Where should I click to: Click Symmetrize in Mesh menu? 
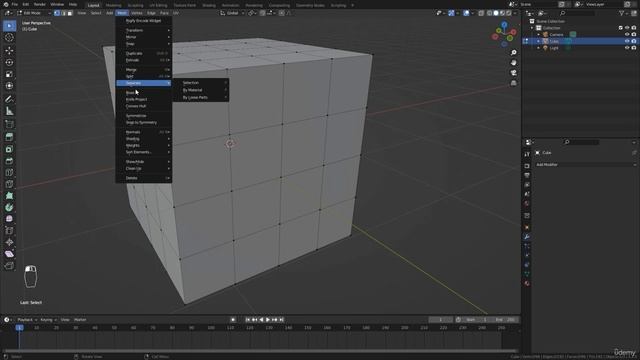click(x=144, y=116)
